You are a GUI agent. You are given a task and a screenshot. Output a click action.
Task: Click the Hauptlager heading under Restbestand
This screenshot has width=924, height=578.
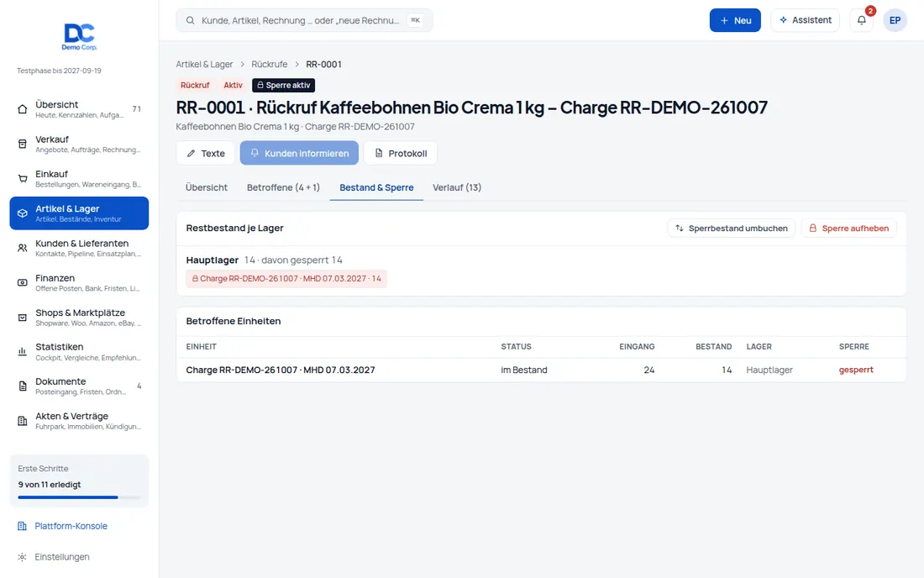point(213,260)
